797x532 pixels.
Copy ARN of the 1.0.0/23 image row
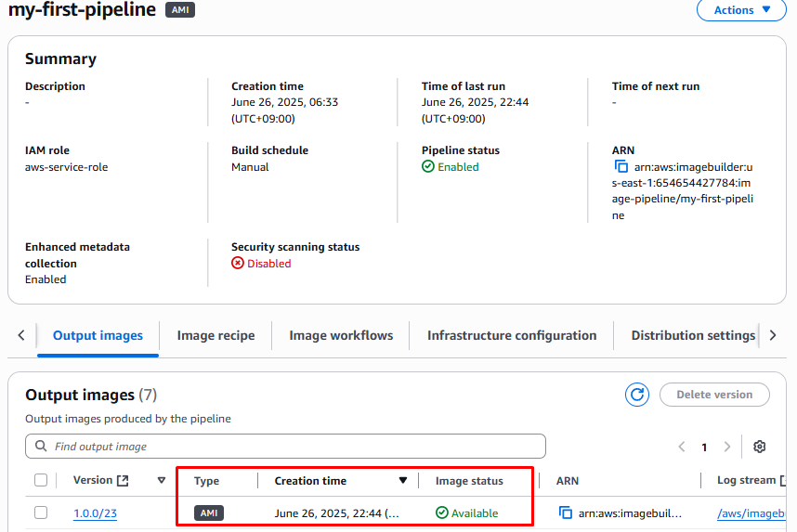click(565, 513)
